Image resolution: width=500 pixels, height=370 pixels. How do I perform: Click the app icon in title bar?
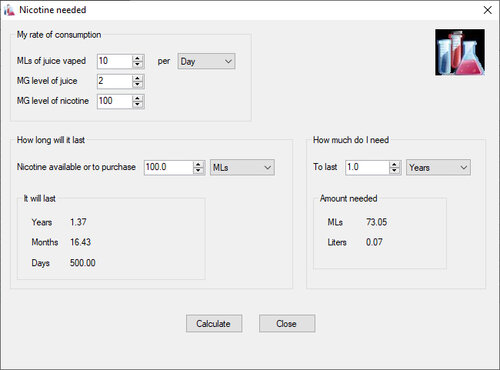9,10
